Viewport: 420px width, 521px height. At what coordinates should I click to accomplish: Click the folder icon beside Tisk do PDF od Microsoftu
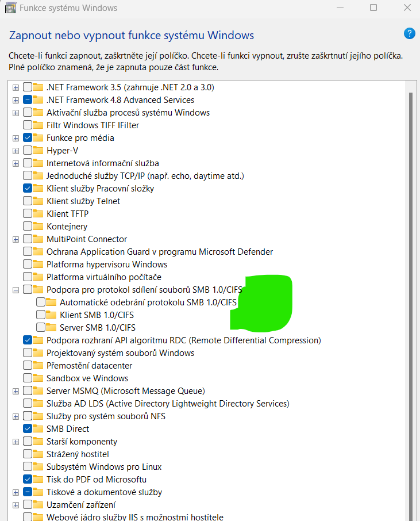click(x=38, y=479)
